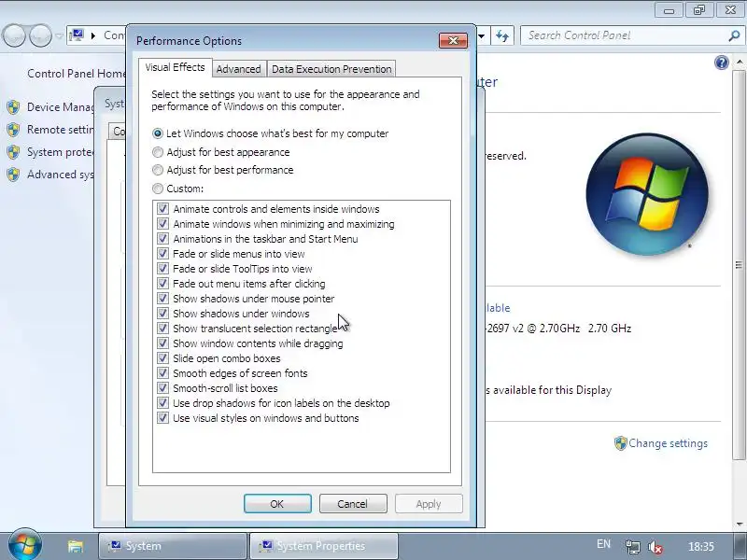Toggle Use visual styles on windows and buttons
This screenshot has height=560, width=747.
point(162,418)
